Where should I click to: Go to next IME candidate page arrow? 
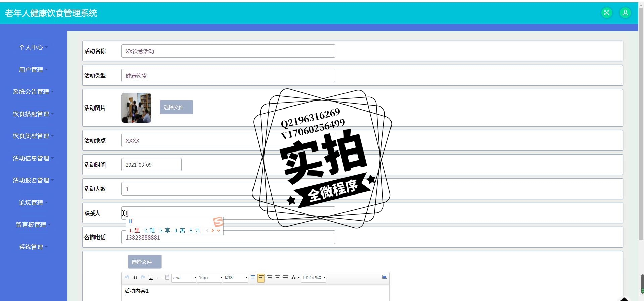[213, 230]
